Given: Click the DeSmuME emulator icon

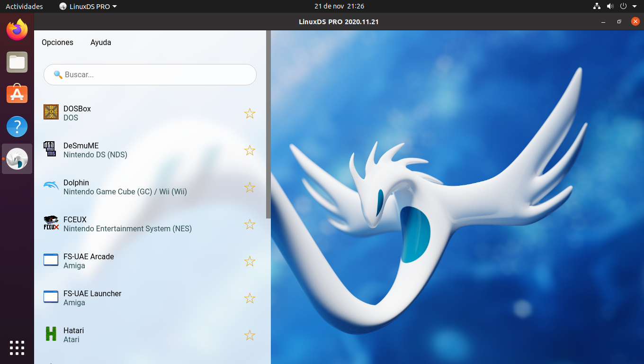Looking at the screenshot, I should [50, 149].
